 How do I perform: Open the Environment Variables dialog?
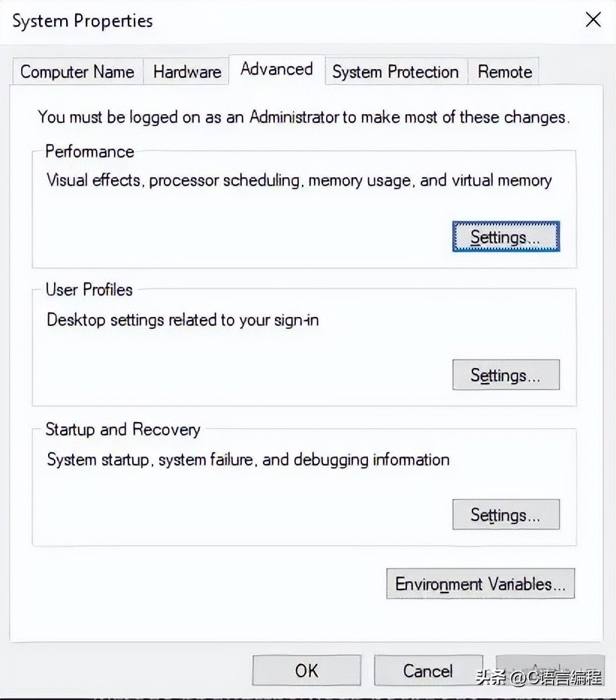pos(480,584)
